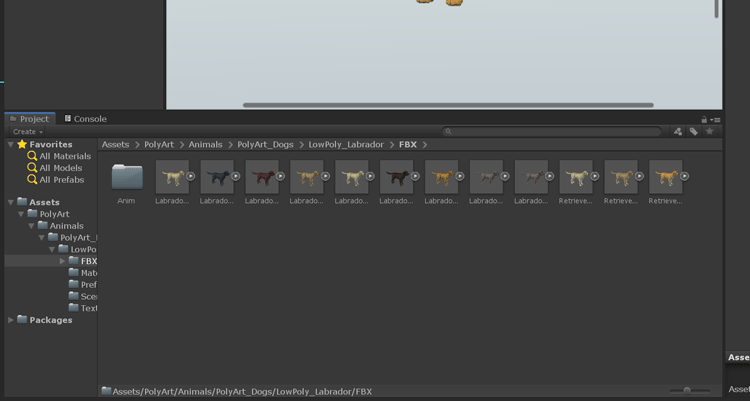Expand the reddish-brown Labrador asset arrow
750x402 pixels.
(281, 176)
